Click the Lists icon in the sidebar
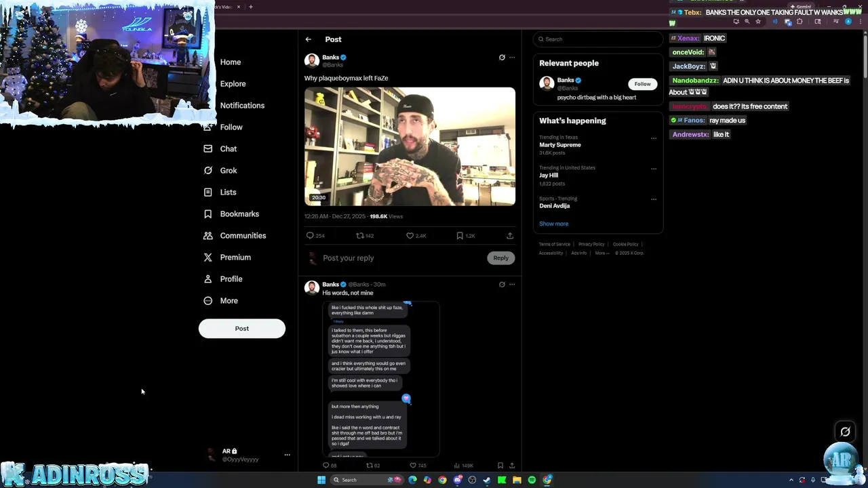 (208, 192)
